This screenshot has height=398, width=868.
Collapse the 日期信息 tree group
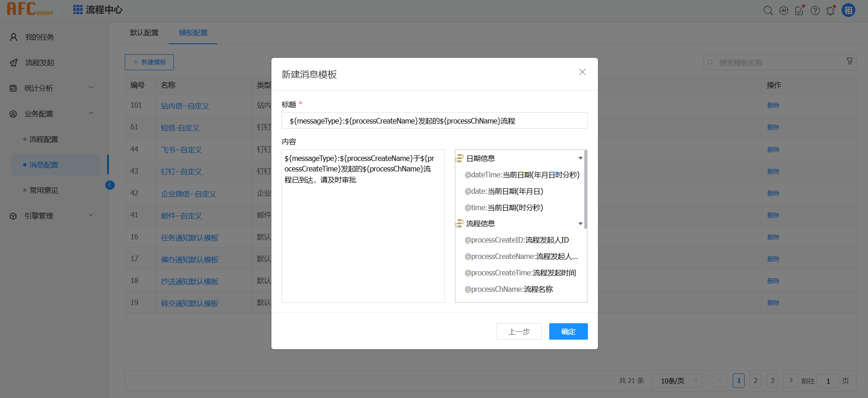point(580,158)
